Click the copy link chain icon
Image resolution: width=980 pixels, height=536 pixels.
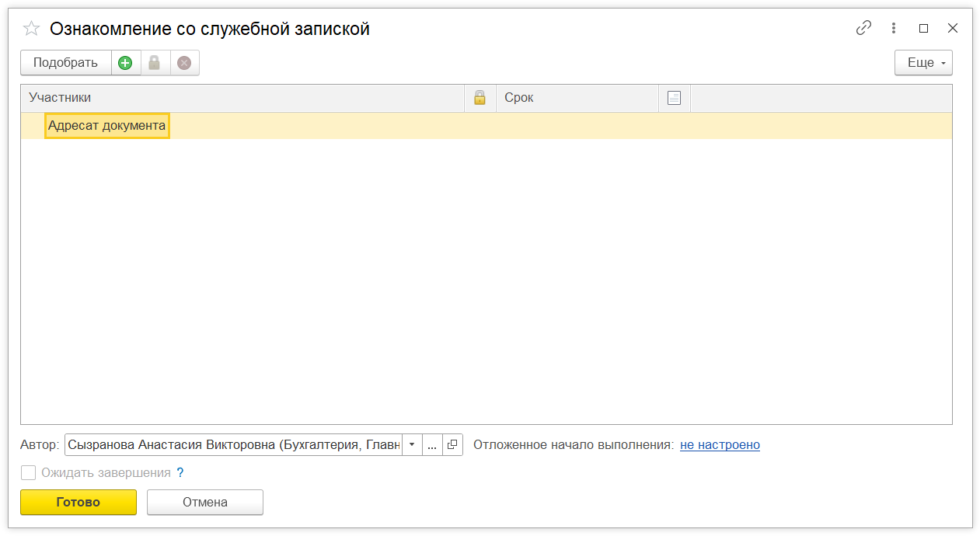[x=863, y=28]
